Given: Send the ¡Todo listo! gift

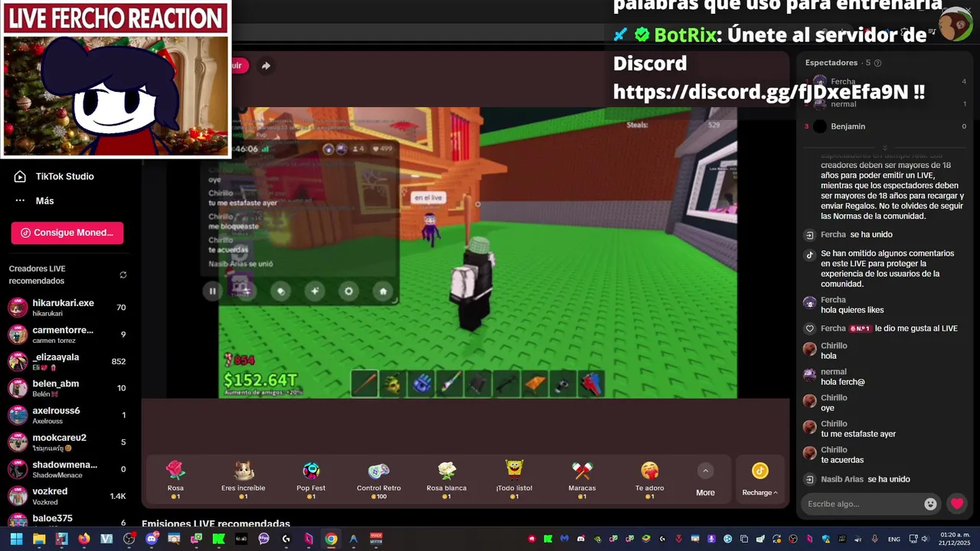Looking at the screenshot, I should [x=514, y=480].
